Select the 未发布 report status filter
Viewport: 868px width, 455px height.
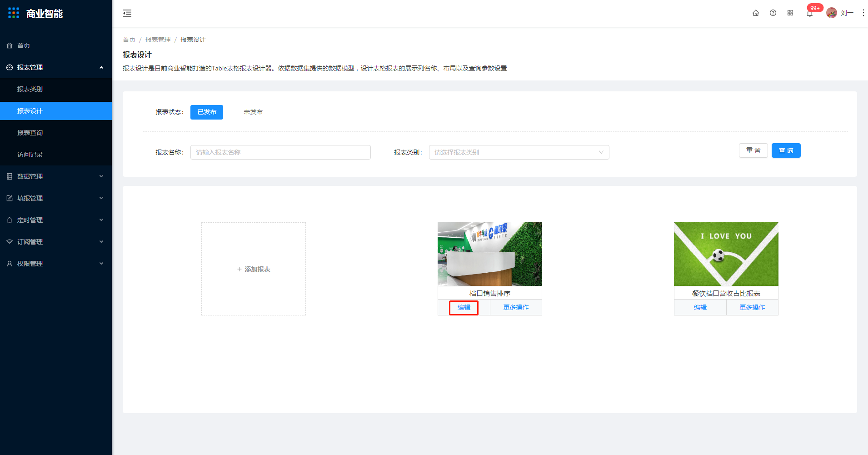[253, 112]
